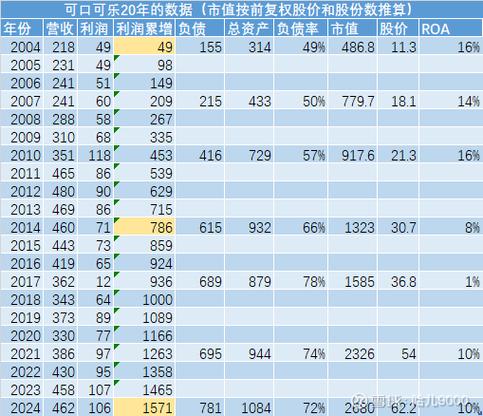
Task: Select cumulative profit cell 629
Action: pyautogui.click(x=144, y=190)
